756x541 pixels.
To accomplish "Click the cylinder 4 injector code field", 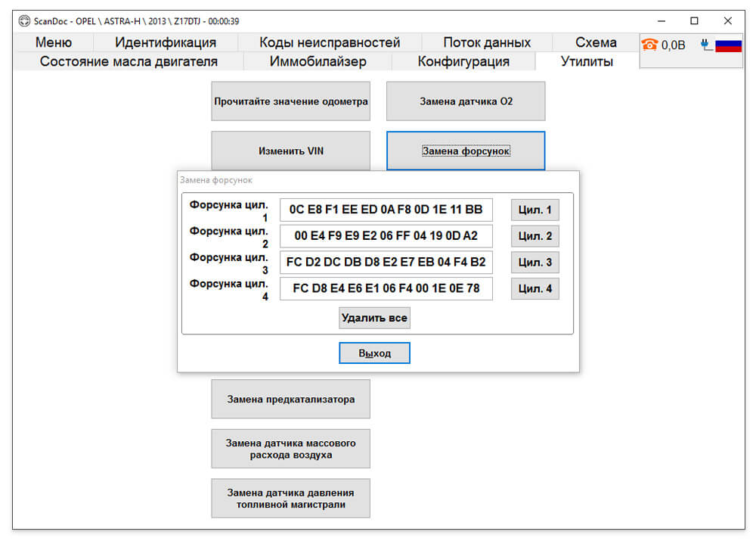I will point(386,288).
